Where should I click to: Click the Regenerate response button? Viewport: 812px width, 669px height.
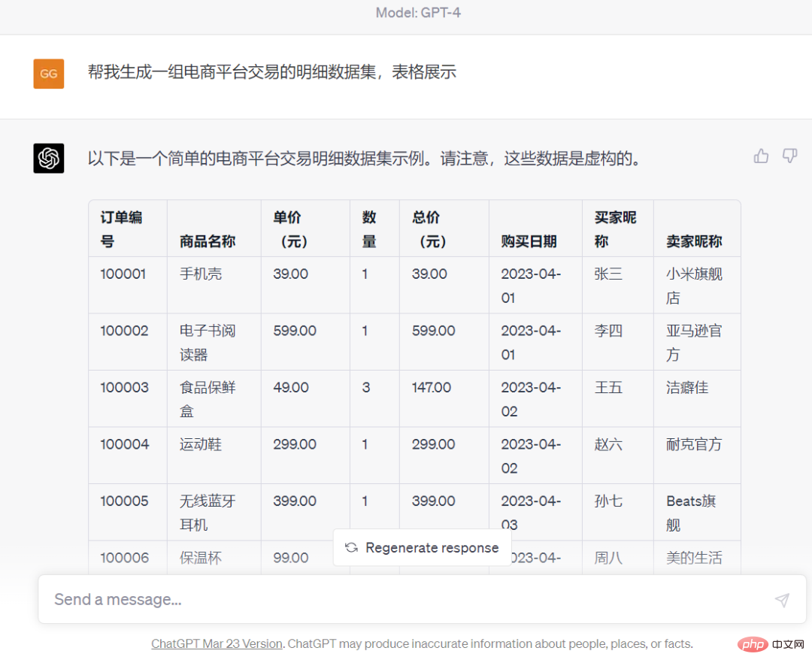[x=422, y=547]
